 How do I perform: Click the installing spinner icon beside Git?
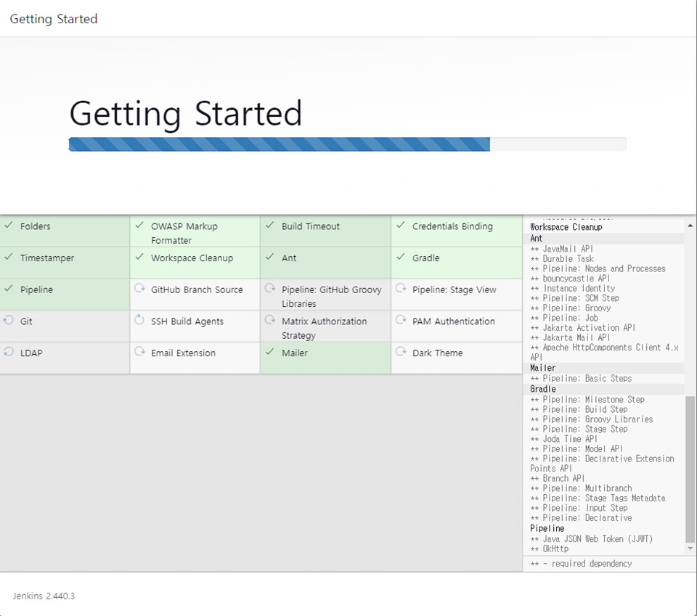click(x=9, y=320)
